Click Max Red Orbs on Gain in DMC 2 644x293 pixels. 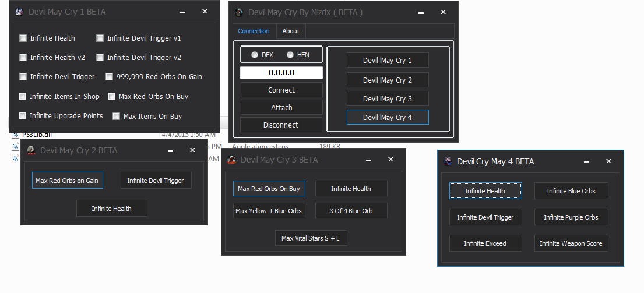click(x=68, y=181)
